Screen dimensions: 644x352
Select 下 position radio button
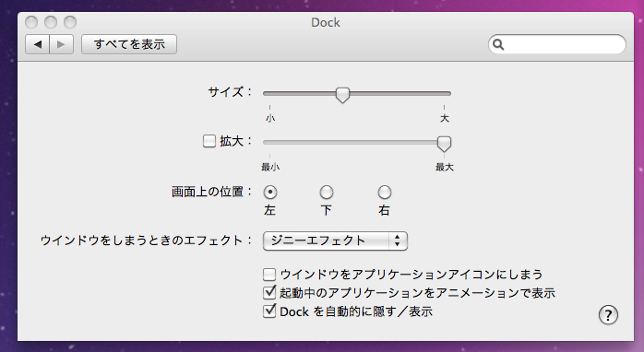pyautogui.click(x=327, y=192)
